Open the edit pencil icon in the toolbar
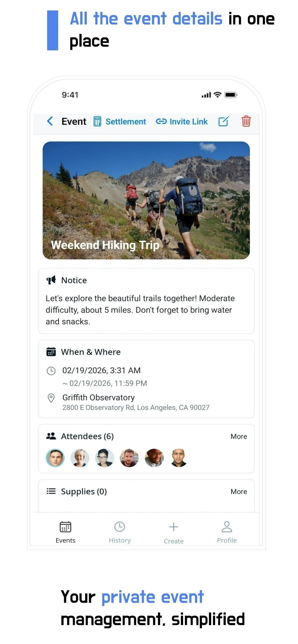This screenshot has width=298, height=644. [224, 121]
